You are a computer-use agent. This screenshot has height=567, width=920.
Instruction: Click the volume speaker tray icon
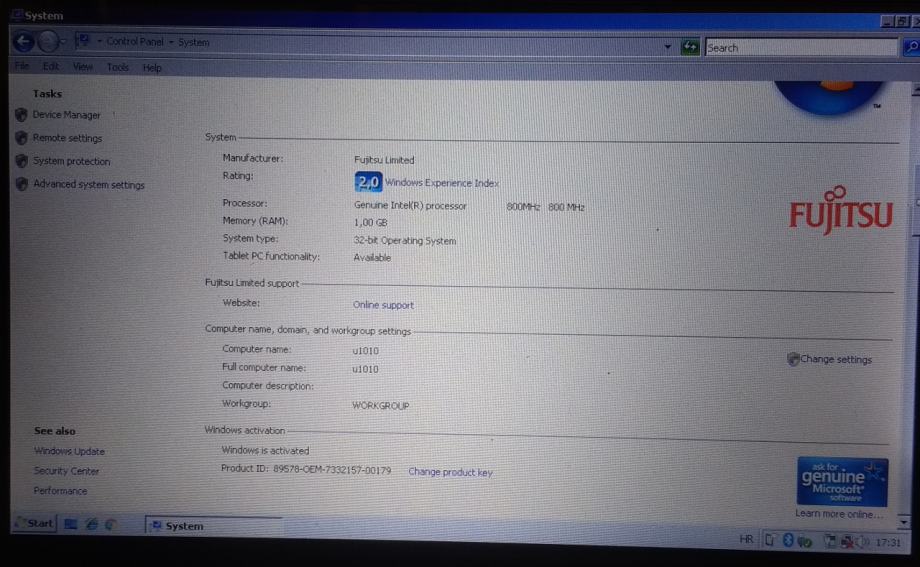[862, 542]
